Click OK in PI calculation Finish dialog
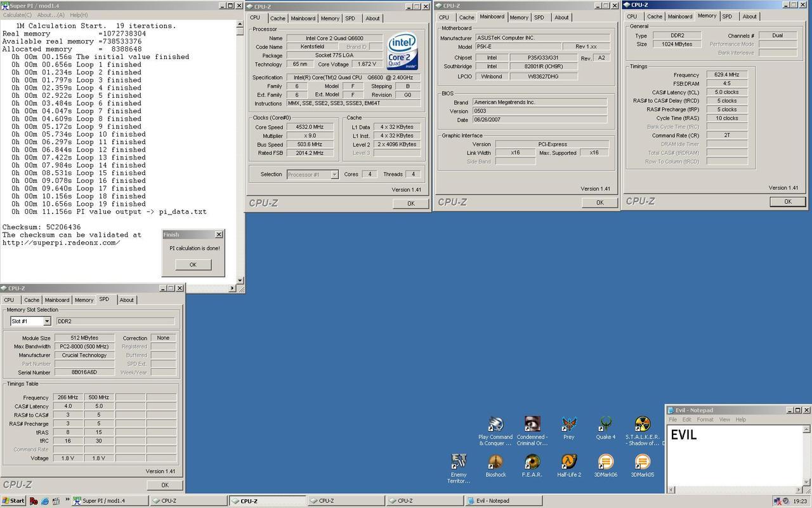Screen dimensions: 812x508 click(193, 265)
